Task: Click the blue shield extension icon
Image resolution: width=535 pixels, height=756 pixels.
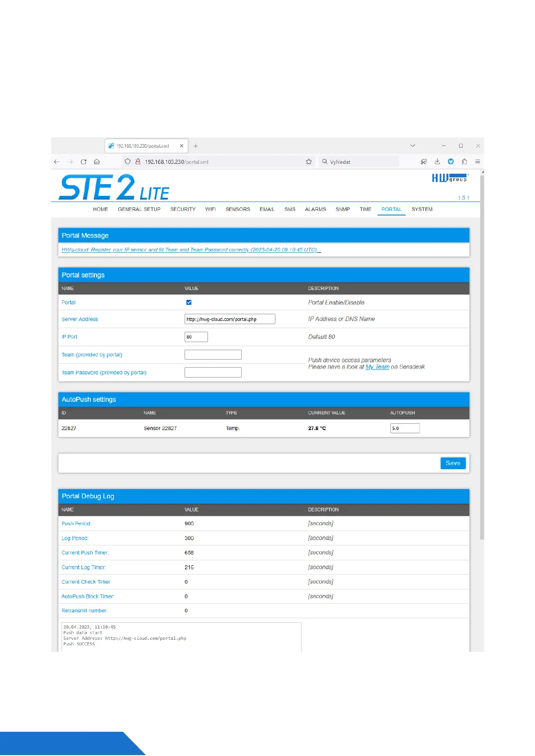Action: [451, 162]
